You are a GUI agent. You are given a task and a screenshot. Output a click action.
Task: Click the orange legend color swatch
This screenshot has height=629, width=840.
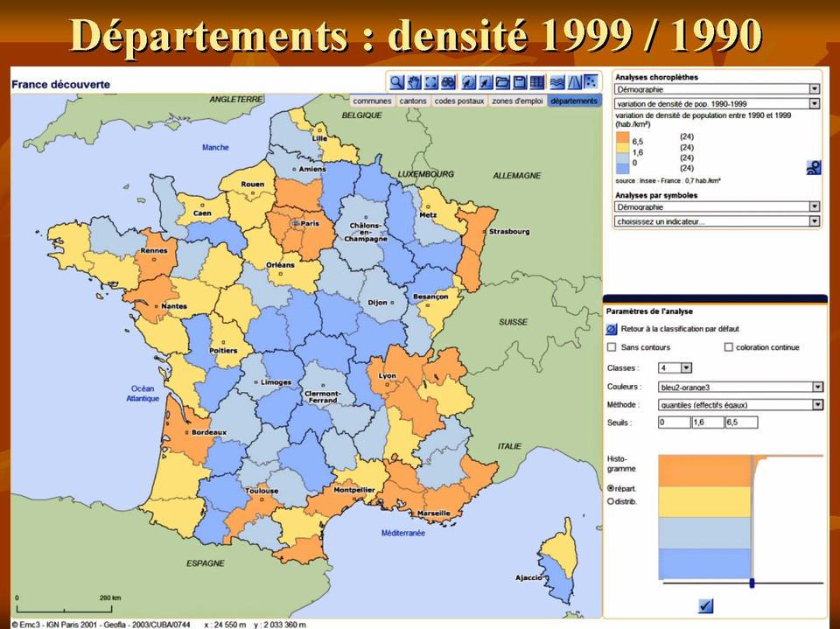click(x=622, y=137)
